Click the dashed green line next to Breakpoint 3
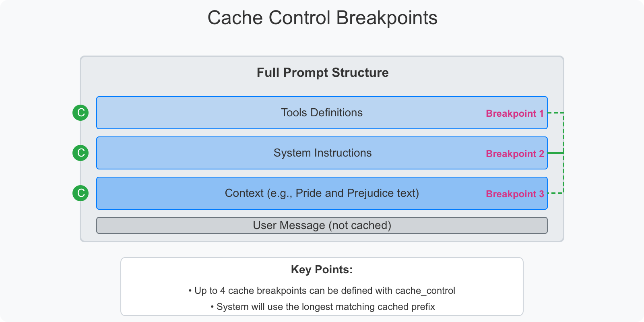 pyautogui.click(x=555, y=193)
